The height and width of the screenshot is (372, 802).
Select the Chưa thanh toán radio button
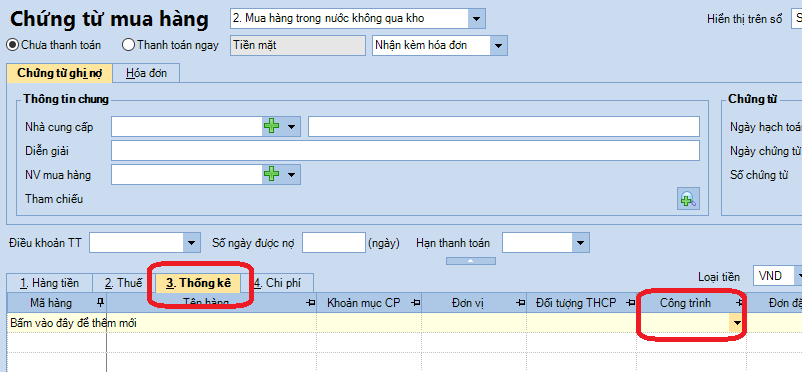[12, 45]
